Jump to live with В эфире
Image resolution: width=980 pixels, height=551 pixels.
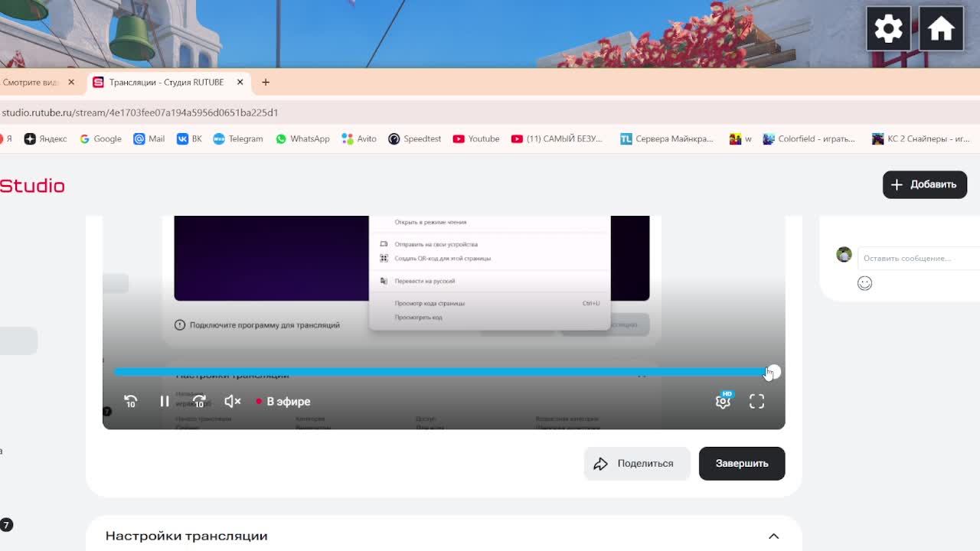pyautogui.click(x=283, y=401)
